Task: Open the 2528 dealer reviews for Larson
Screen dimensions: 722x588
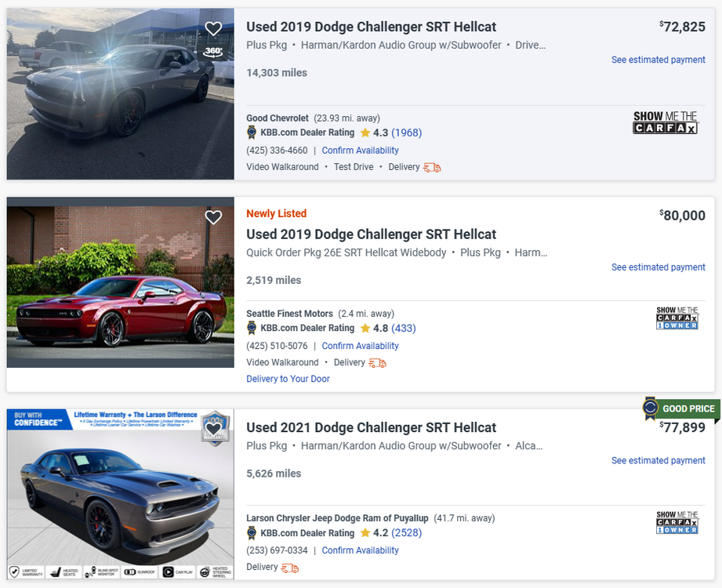Action: 406,533
